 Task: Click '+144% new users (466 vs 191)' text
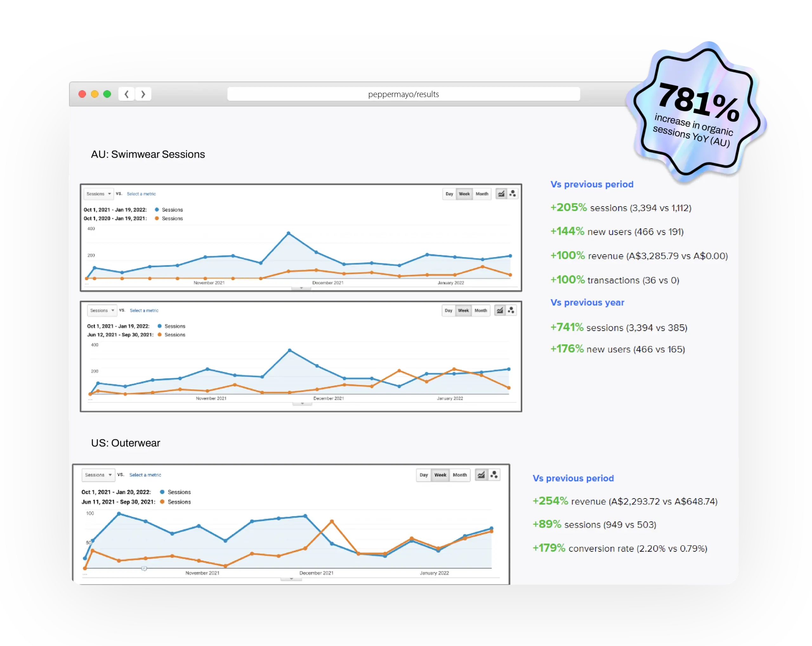[x=617, y=231]
